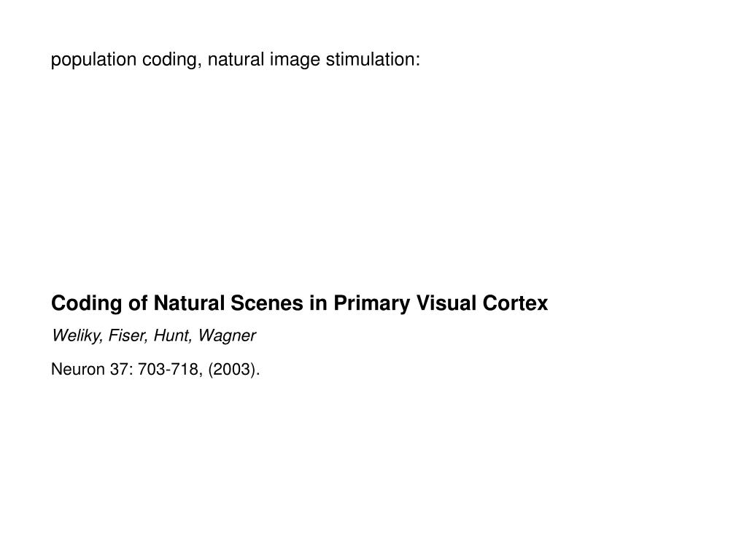Image resolution: width=747 pixels, height=560 pixels.
Task: Click the bold title "Coding of Natural Scenes"
Action: pos(177,303)
